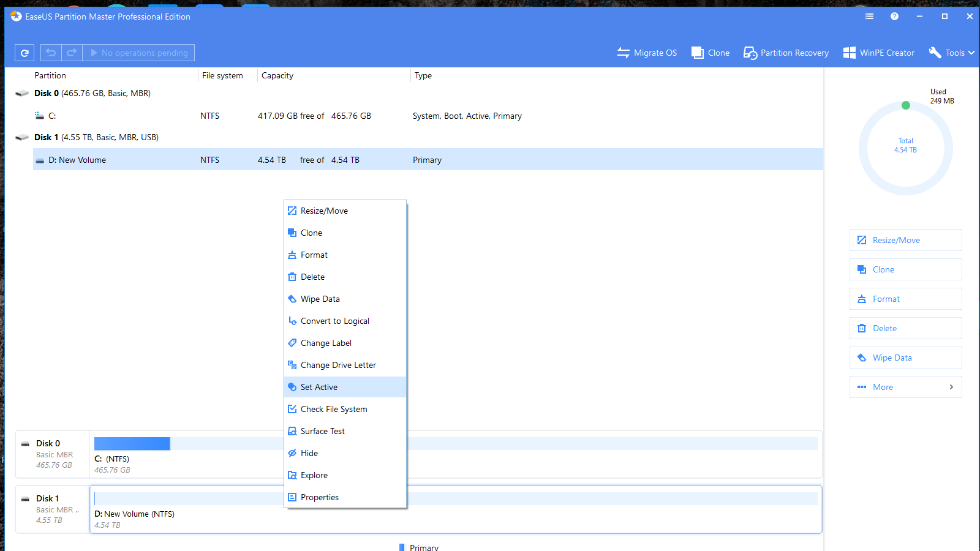Choose Change Label from context menu
Image resolution: width=980 pixels, height=551 pixels.
click(x=345, y=343)
